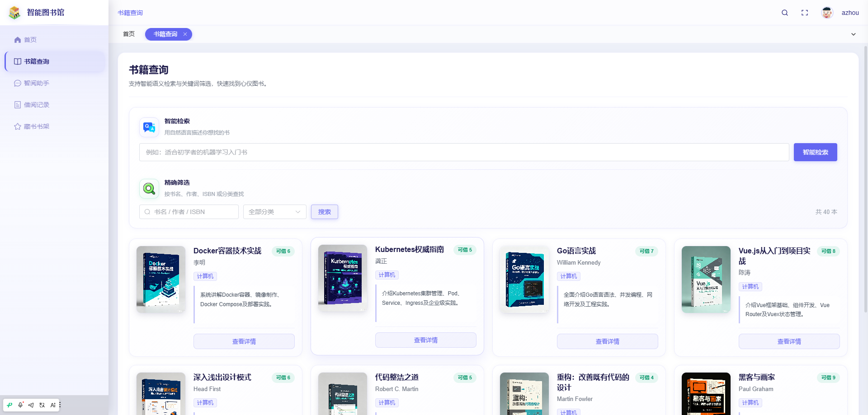Viewport: 868px width, 415px height.
Task: Focus the 书名 / 作者 / ISBN field
Action: tap(189, 212)
